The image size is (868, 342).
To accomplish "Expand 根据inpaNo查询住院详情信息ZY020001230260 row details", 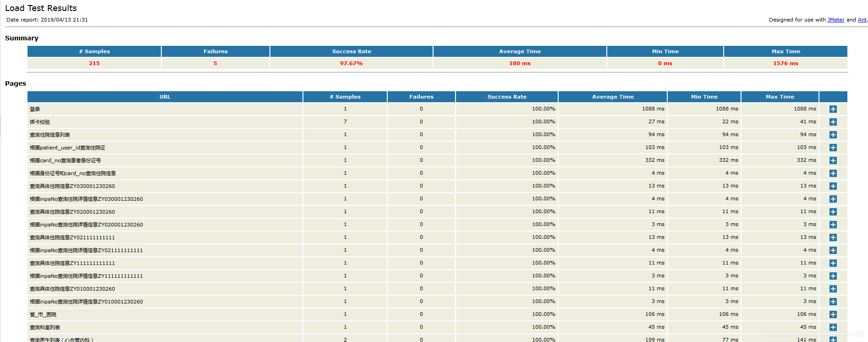I will click(x=833, y=225).
